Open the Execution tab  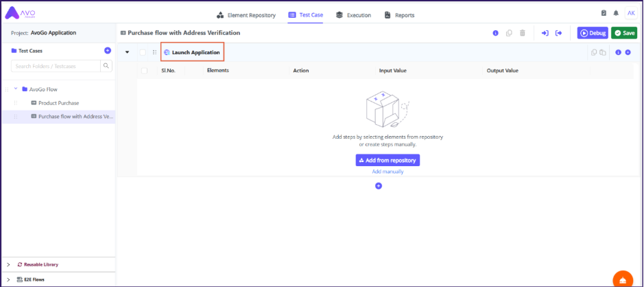[x=353, y=14]
